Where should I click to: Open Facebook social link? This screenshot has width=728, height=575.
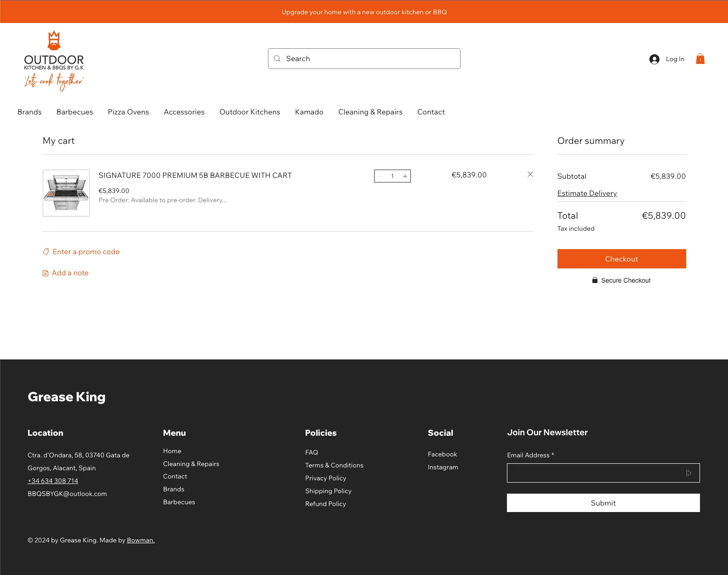[442, 454]
